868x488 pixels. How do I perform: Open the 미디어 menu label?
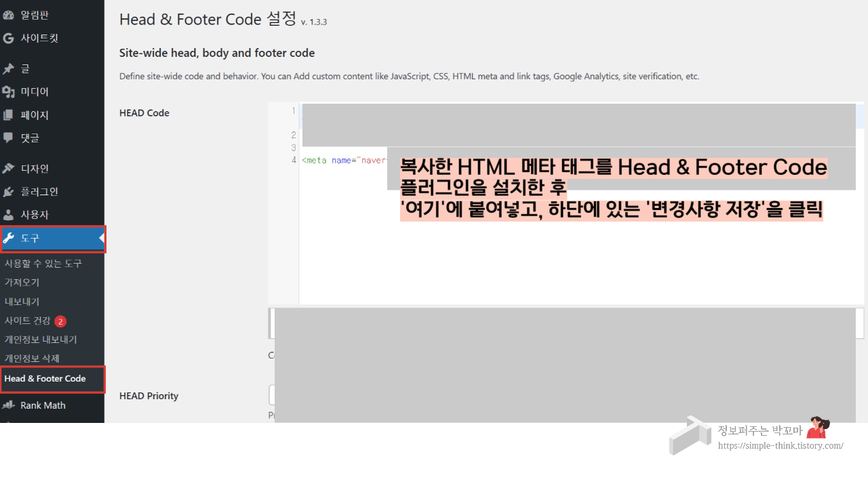pyautogui.click(x=35, y=91)
